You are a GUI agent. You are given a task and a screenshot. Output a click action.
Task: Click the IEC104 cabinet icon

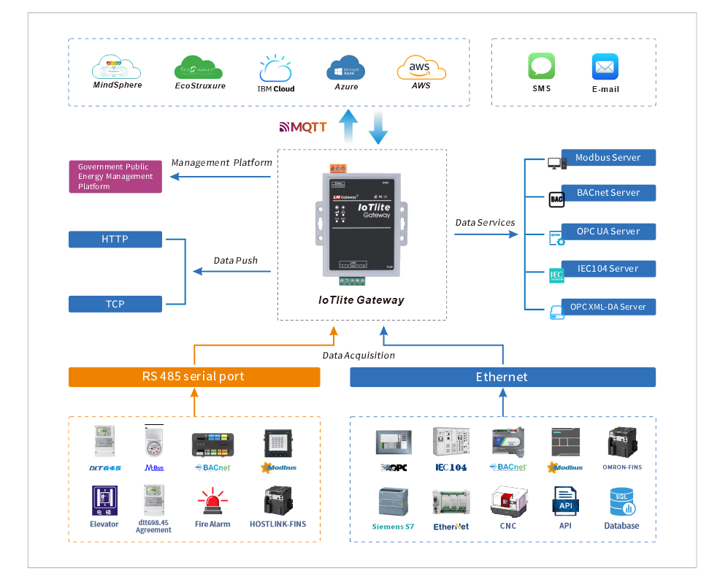coord(451,441)
